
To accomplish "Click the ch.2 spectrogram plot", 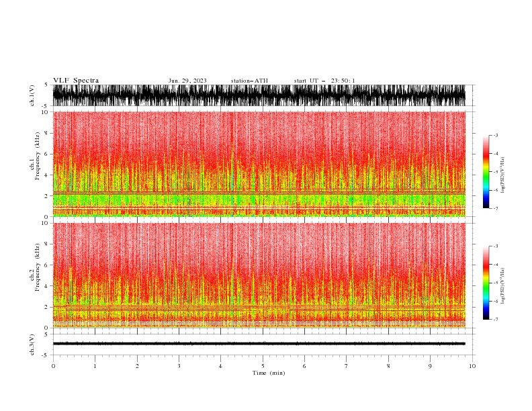I will click(259, 275).
